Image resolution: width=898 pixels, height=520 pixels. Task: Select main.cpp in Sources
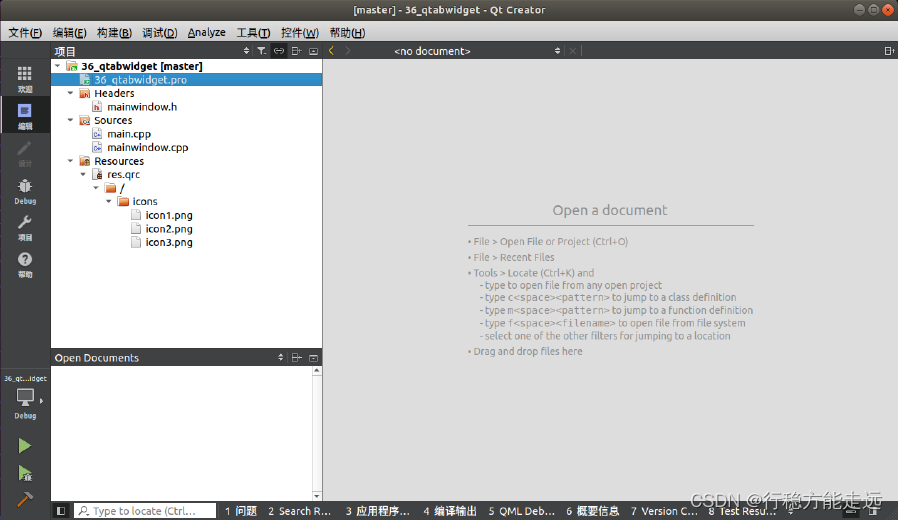click(x=129, y=134)
